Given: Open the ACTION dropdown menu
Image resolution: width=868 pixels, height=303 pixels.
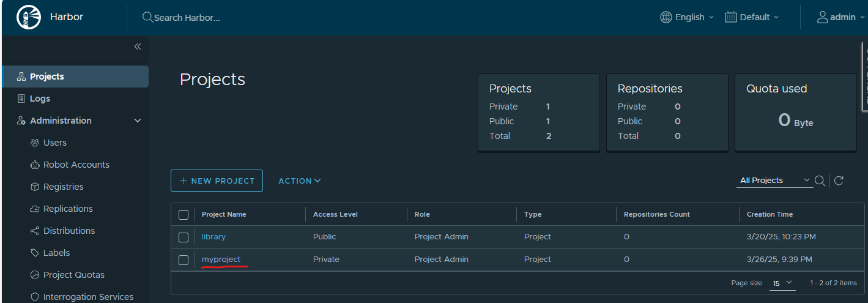Looking at the screenshot, I should point(300,181).
